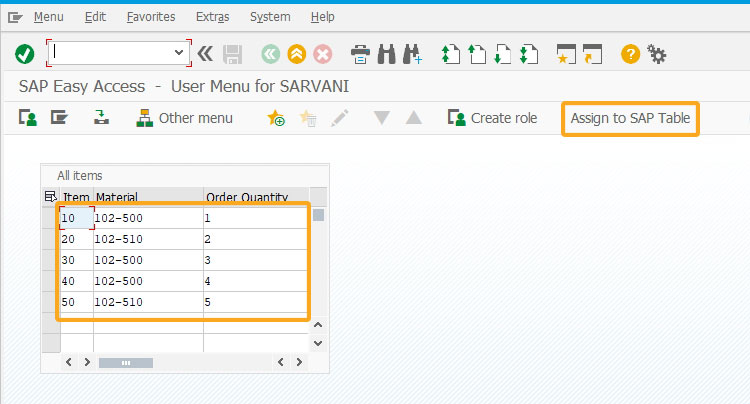Select Material cell in item 30 row

pyautogui.click(x=148, y=260)
